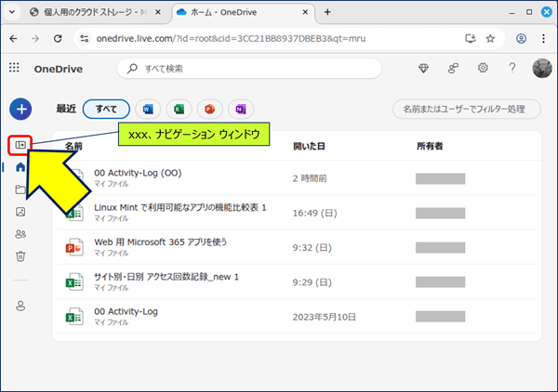Viewport: 558px width, 392px height.
Task: Bookmark this page with star icon
Action: point(490,38)
